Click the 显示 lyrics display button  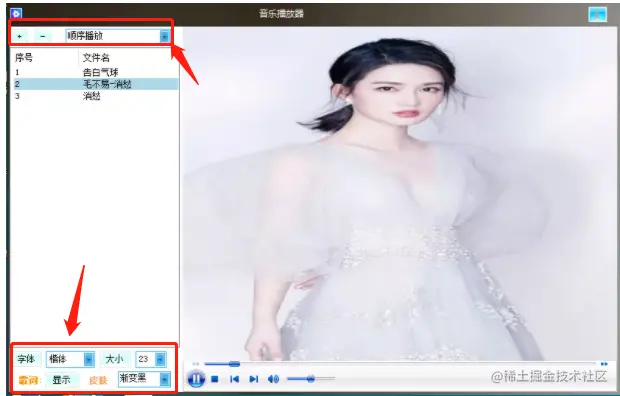(x=62, y=380)
